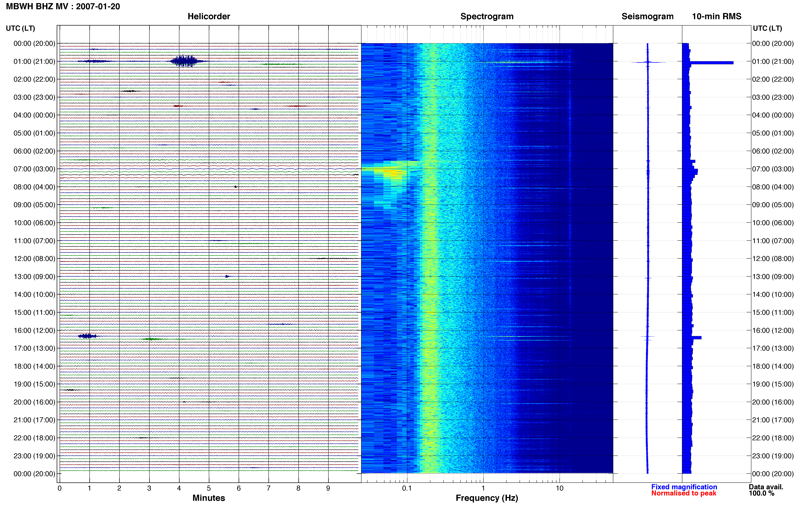The height and width of the screenshot is (508, 812).
Task: Click the Normalised to peak legend text
Action: point(684,493)
